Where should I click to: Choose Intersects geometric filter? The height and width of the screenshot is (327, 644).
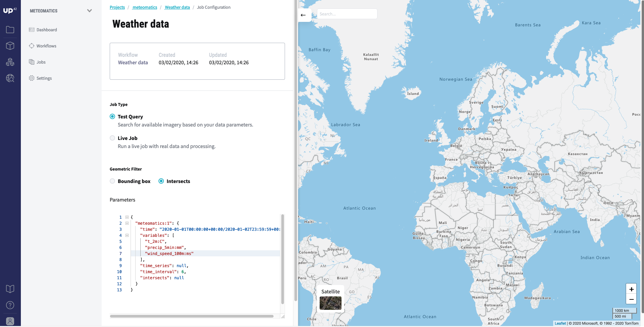pyautogui.click(x=161, y=181)
